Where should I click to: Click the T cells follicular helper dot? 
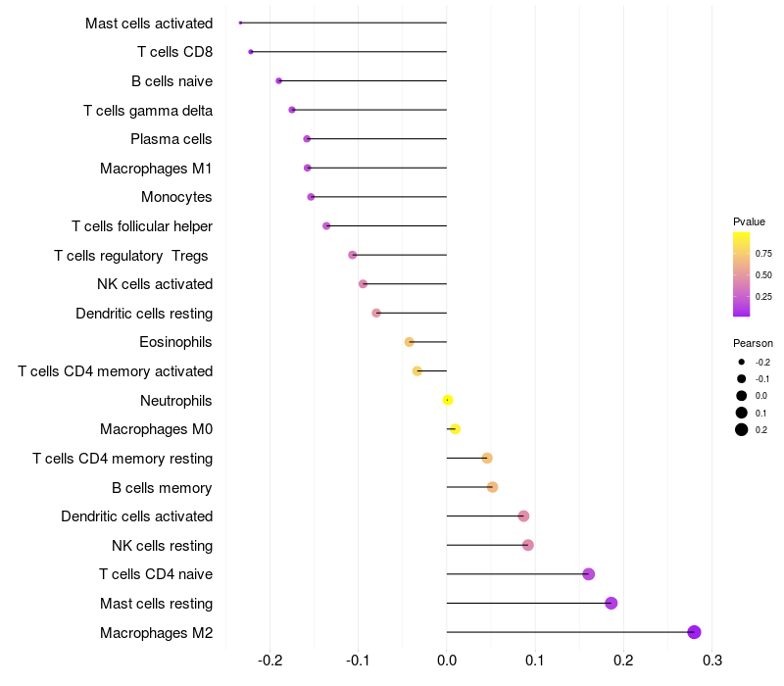click(x=326, y=226)
